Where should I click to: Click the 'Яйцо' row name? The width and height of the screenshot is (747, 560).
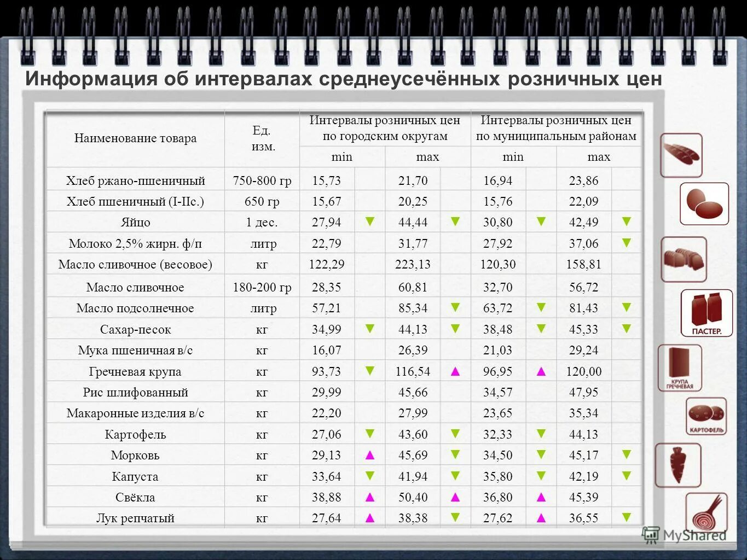pyautogui.click(x=135, y=223)
